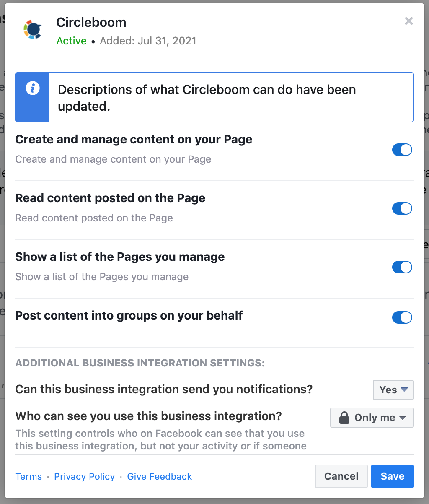Click the arrow beside Yes for notifications

tap(404, 390)
